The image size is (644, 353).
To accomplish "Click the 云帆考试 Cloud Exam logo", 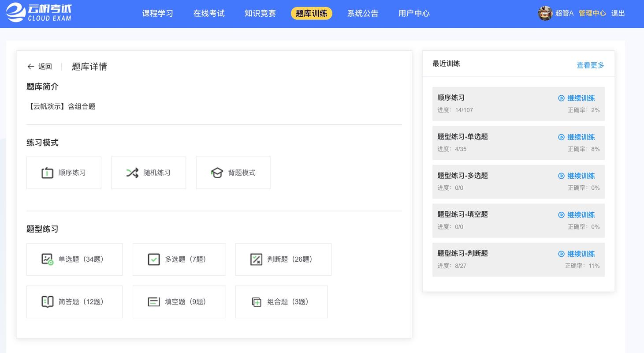I will [39, 13].
